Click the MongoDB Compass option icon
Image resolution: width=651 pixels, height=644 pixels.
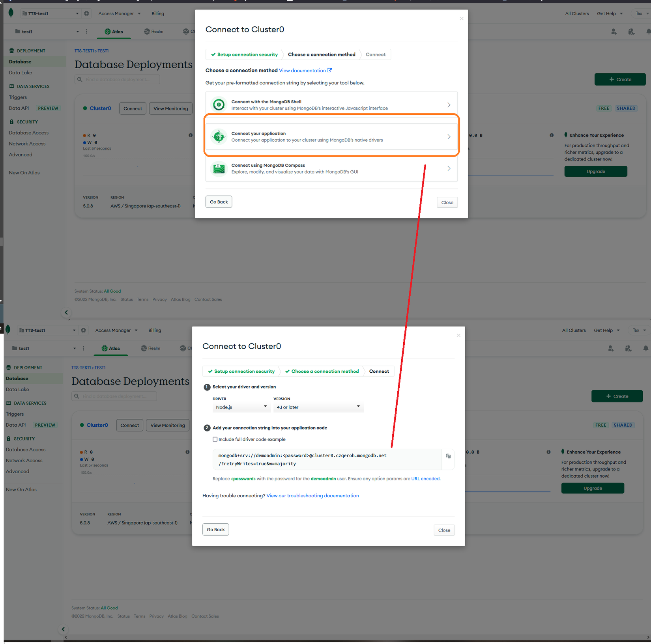tap(219, 169)
